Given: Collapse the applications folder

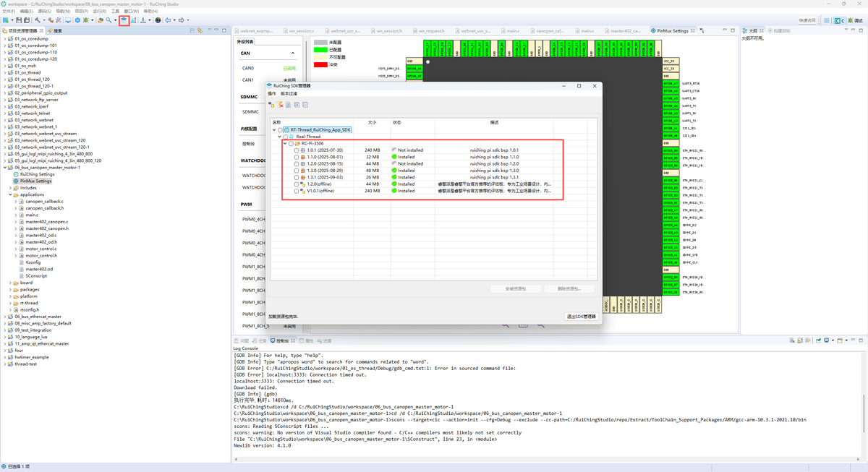Looking at the screenshot, I should point(11,194).
